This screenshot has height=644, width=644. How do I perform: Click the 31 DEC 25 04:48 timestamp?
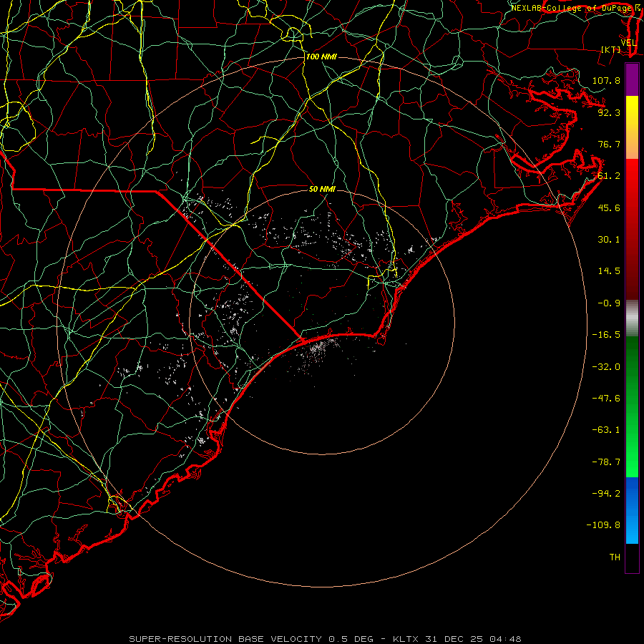(x=473, y=639)
